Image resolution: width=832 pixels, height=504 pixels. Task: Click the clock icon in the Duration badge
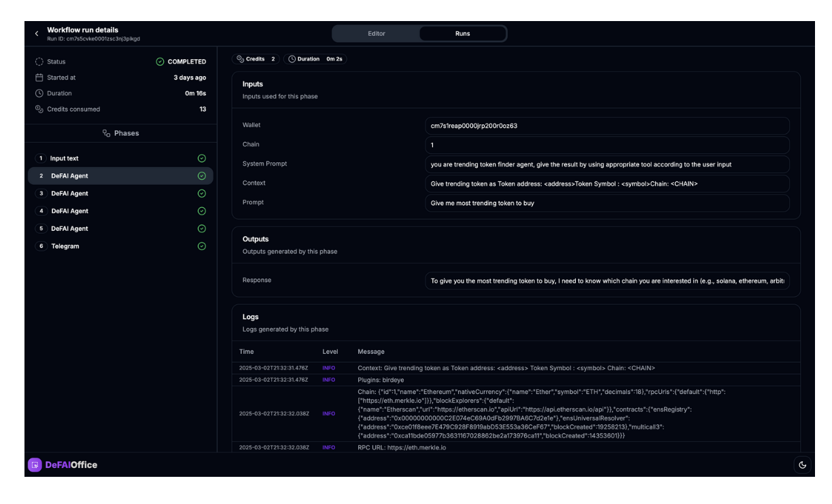292,59
